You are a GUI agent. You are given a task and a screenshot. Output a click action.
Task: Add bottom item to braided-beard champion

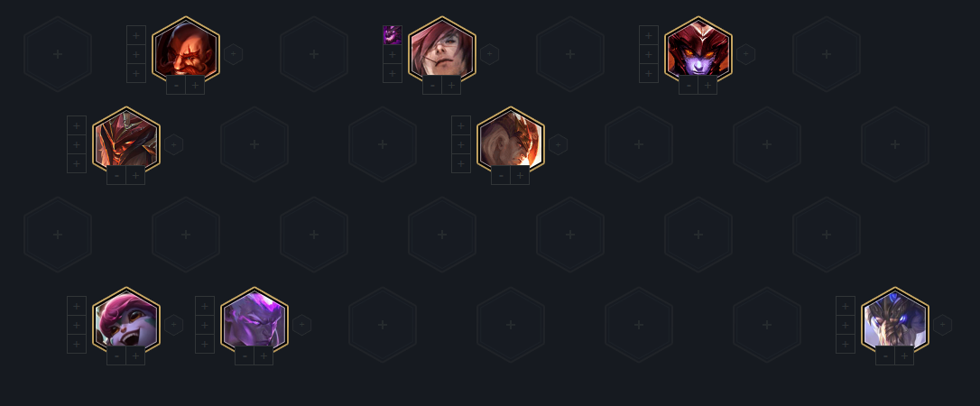click(x=846, y=344)
